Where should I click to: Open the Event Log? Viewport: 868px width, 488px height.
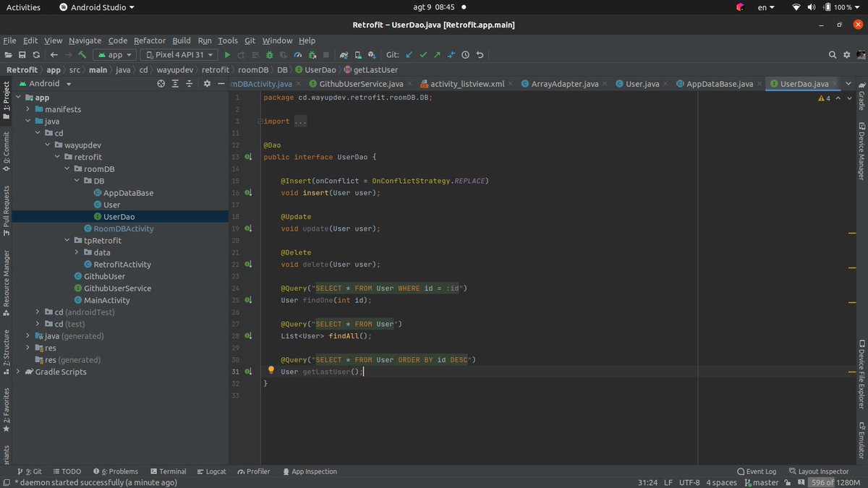(757, 471)
